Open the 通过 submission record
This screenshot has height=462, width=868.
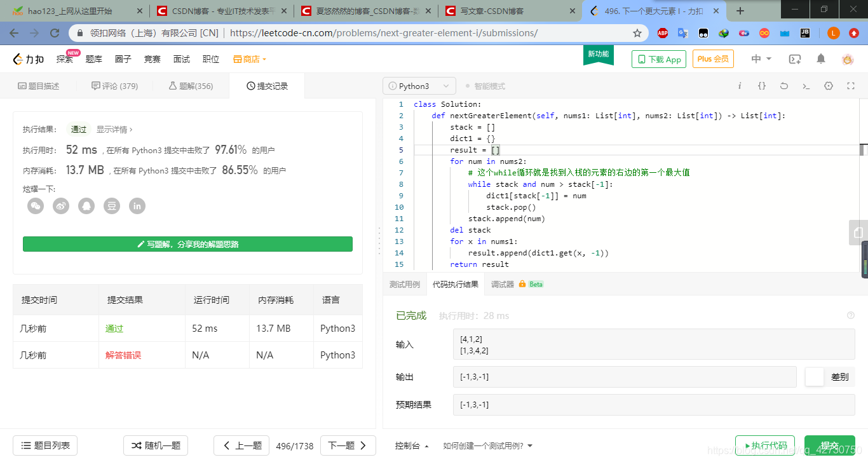point(114,329)
